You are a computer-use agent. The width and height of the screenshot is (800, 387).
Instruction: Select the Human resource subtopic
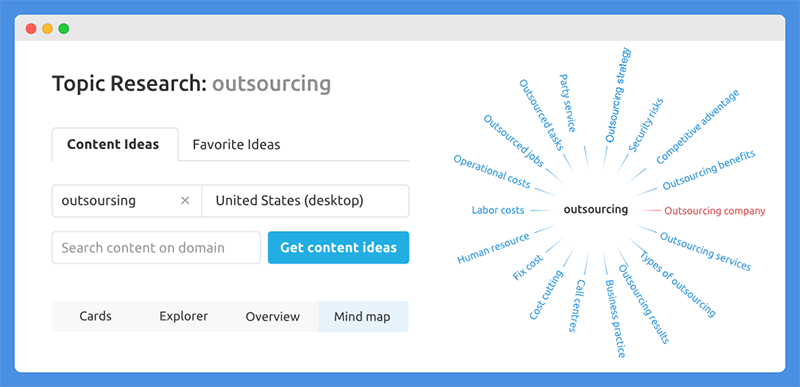pyautogui.click(x=493, y=248)
